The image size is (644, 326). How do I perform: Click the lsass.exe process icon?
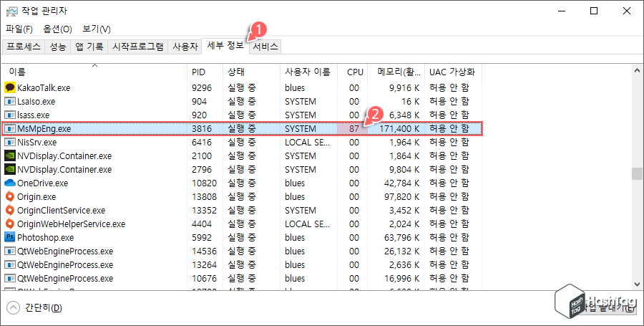(10, 115)
